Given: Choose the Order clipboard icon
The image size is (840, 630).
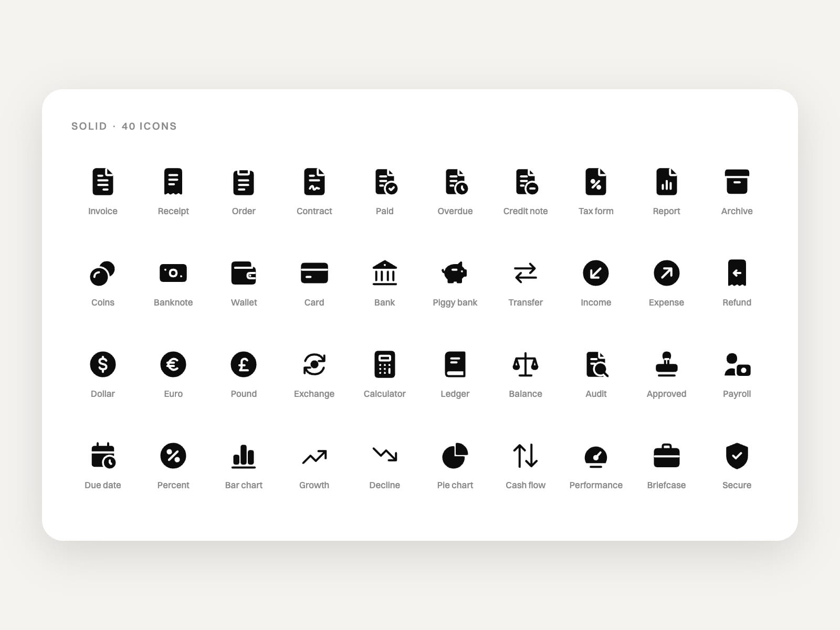Looking at the screenshot, I should coord(244,182).
